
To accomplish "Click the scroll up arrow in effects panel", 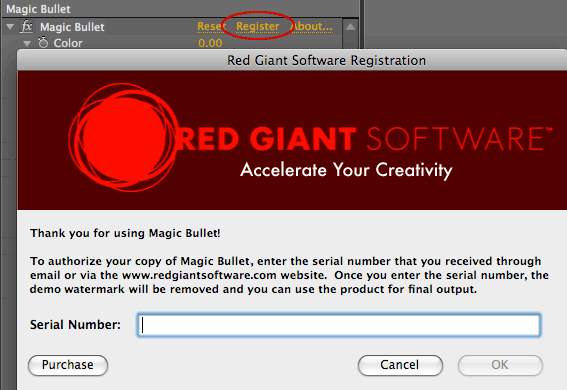I will 350,27.
